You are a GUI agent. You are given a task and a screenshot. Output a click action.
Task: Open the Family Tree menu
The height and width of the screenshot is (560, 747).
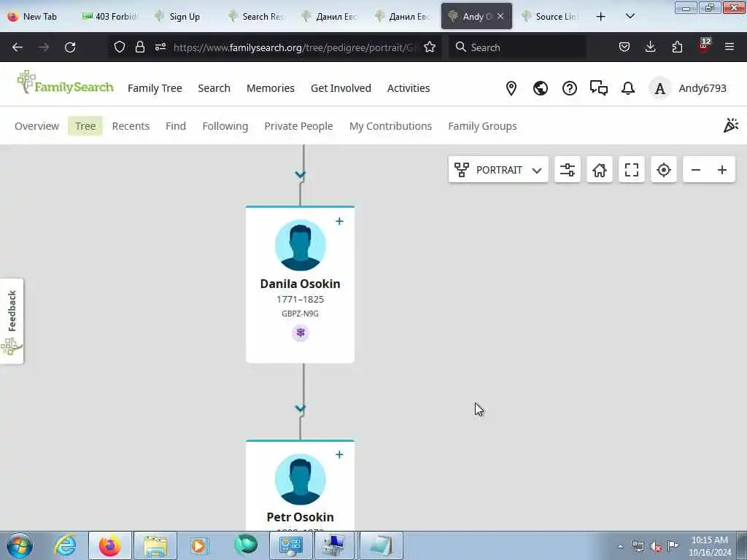click(x=155, y=88)
